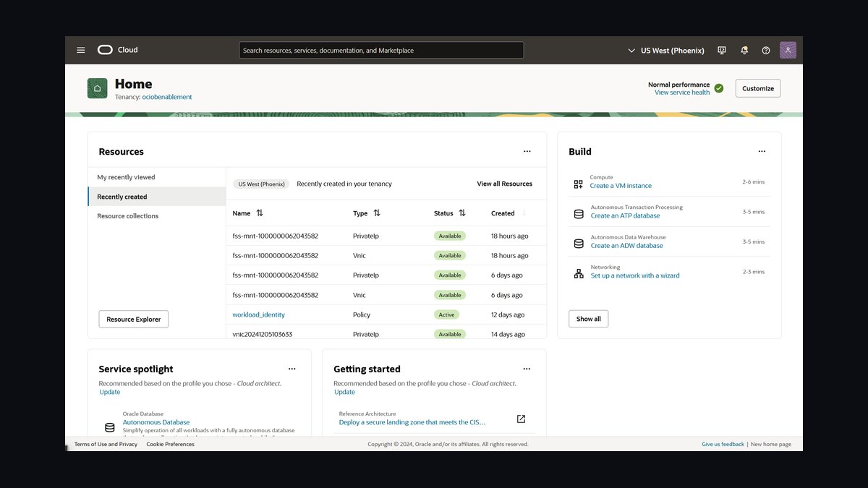Viewport: 868px width, 488px height.
Task: Expand the US West (Phoenix) region selector in header
Action: click(666, 51)
